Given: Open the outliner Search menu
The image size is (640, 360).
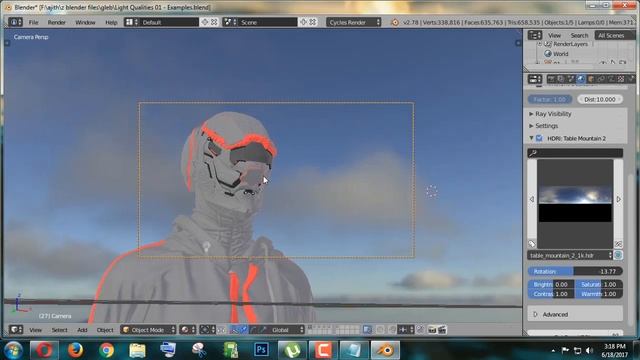Looking at the screenshot, I should coord(579,36).
